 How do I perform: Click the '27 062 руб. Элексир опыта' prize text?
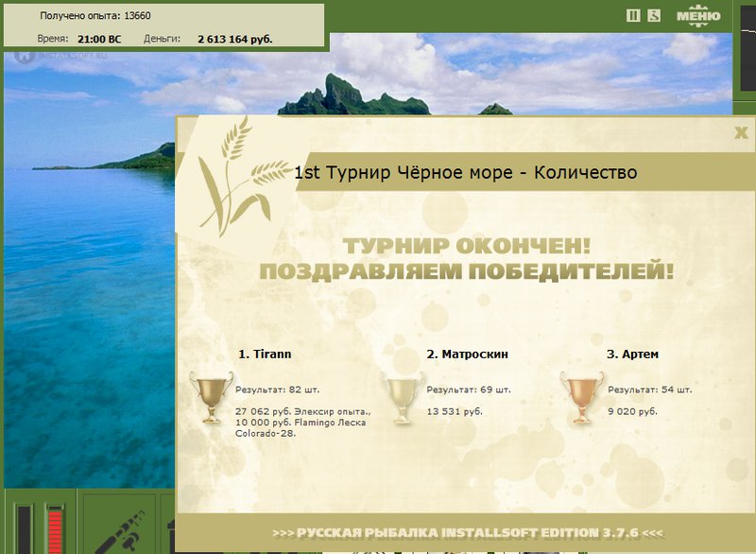click(x=302, y=412)
